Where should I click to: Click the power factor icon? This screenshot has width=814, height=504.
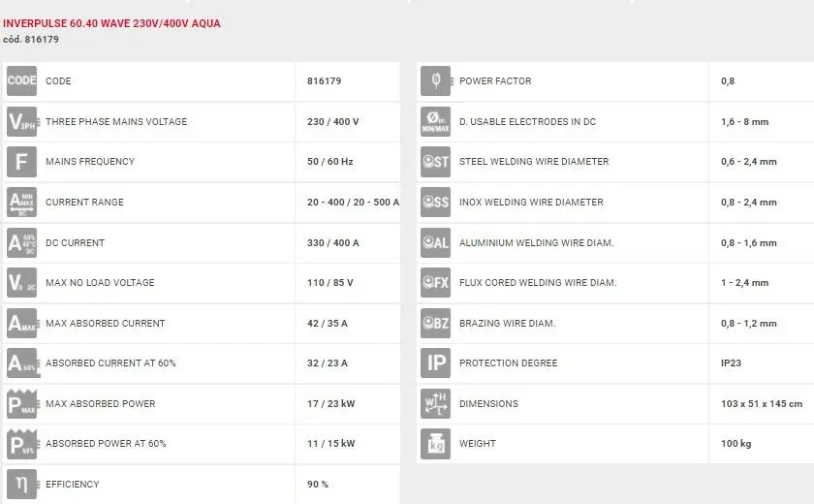[435, 81]
